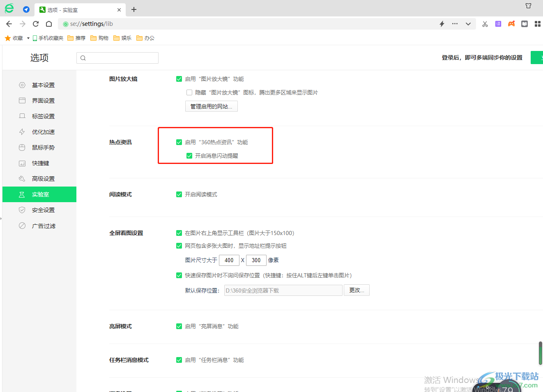Click image height field showing 300
543x392 pixels.
[256, 260]
